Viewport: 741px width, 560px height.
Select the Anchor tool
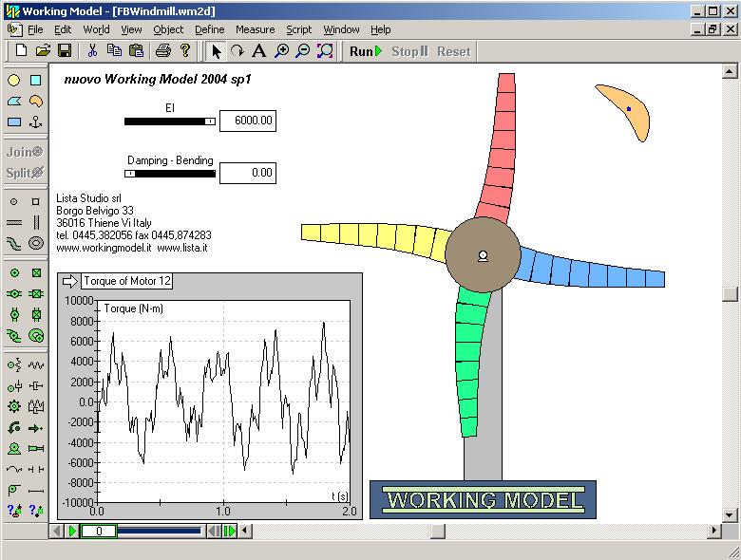coord(36,121)
